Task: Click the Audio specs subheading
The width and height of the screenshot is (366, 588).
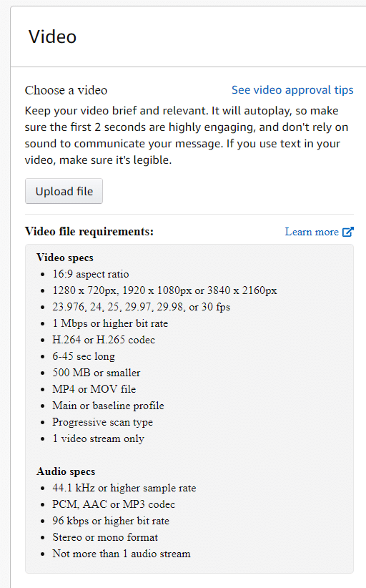Action: (x=66, y=471)
